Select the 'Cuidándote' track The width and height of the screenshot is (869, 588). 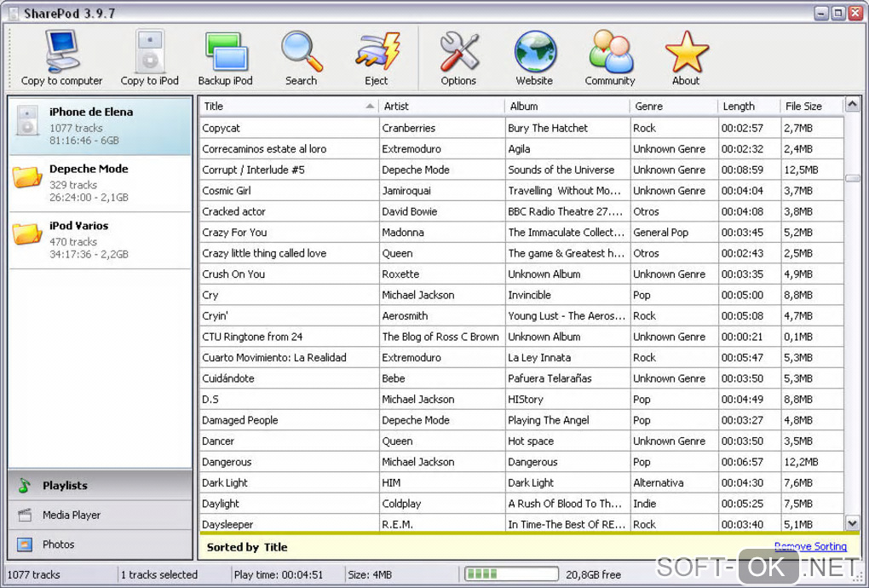pyautogui.click(x=227, y=378)
